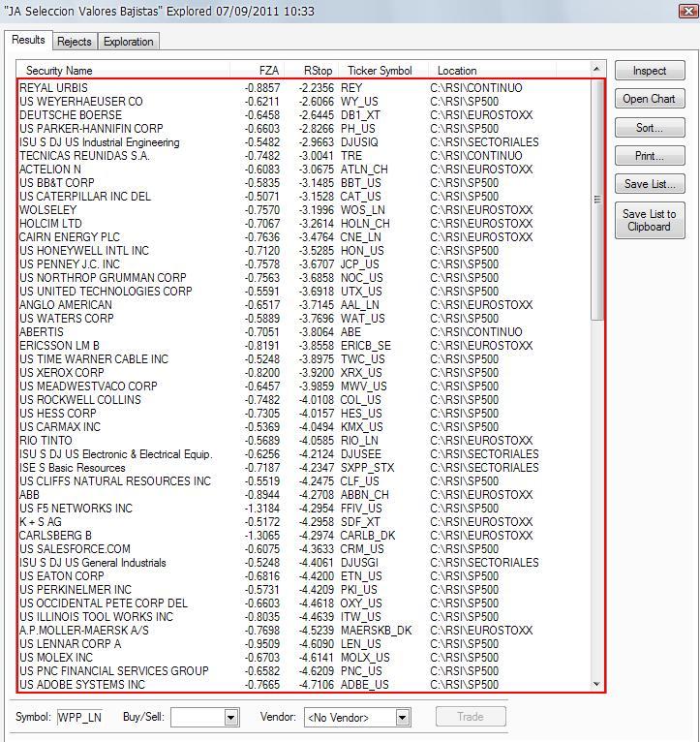Select US LENNAR CORP A row
The height and width of the screenshot is (742, 700).
304,644
